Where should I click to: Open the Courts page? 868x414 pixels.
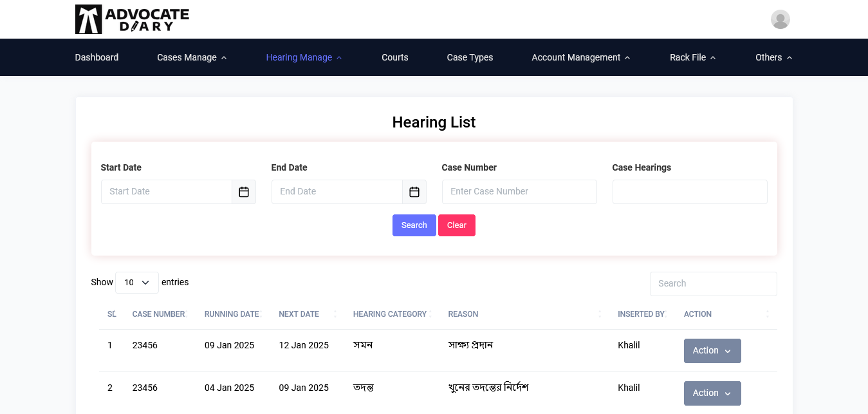pos(394,57)
